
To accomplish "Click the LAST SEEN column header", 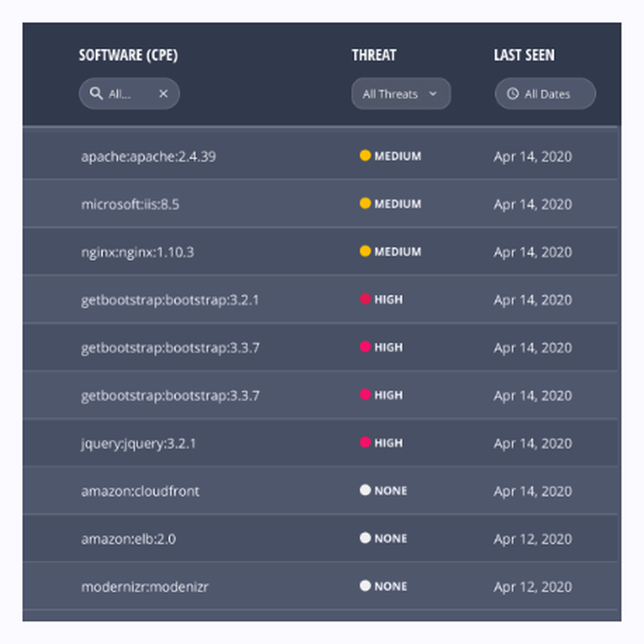I will [x=524, y=55].
